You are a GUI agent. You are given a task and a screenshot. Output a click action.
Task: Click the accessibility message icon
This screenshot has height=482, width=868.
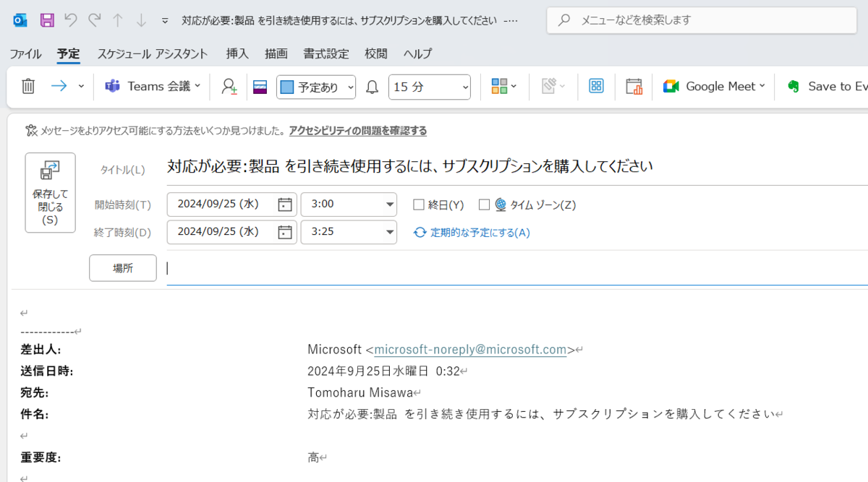31,131
